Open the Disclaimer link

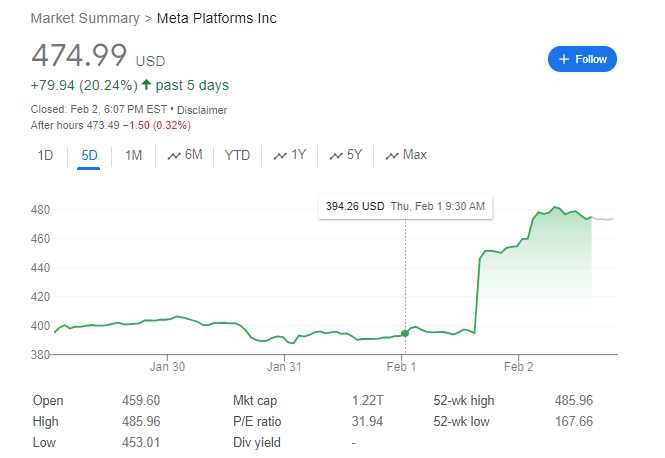click(202, 110)
